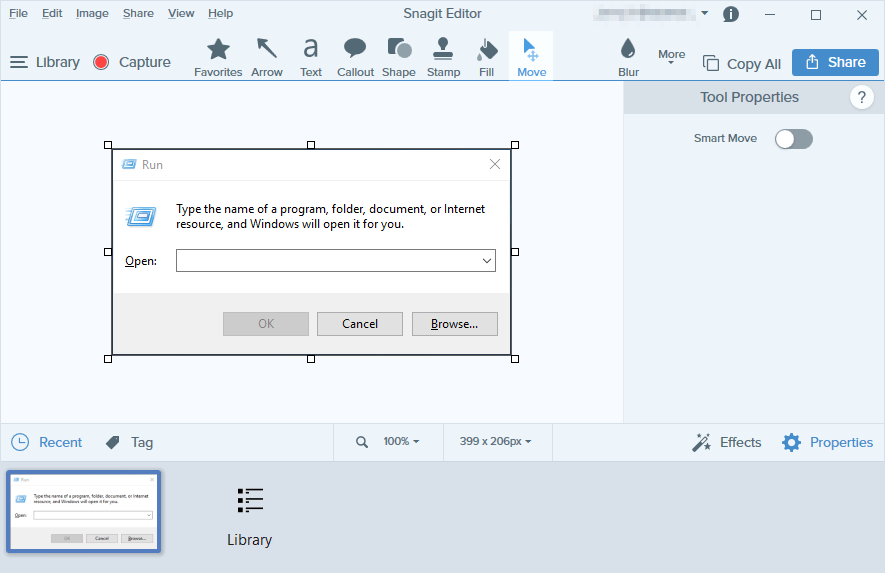Click the Open combo box arrow in capture
This screenshot has width=885, height=573.
(487, 261)
